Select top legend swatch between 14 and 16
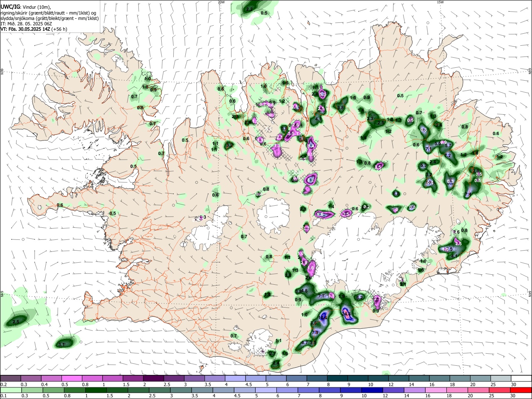The width and height of the screenshot is (532, 399). point(419,379)
